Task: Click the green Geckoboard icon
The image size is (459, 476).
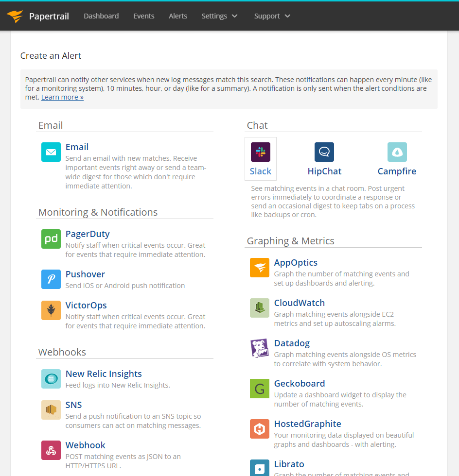Action: pyautogui.click(x=260, y=388)
